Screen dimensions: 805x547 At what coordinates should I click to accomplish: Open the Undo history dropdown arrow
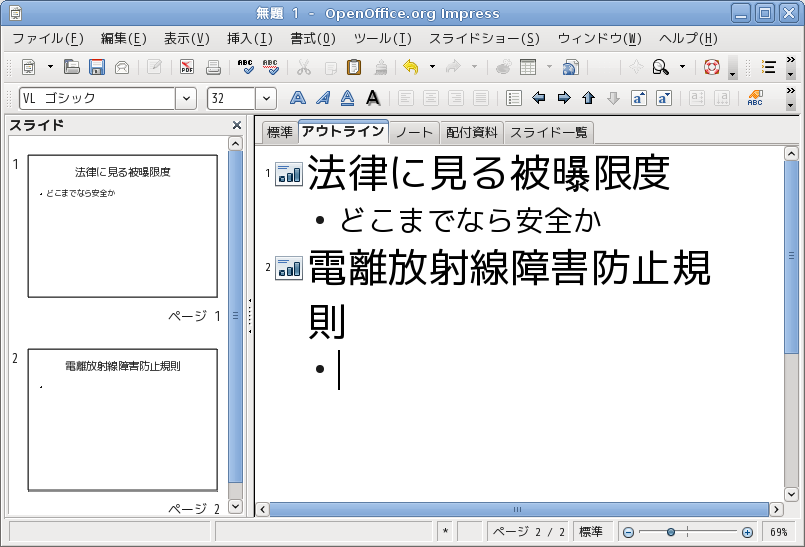tap(432, 67)
